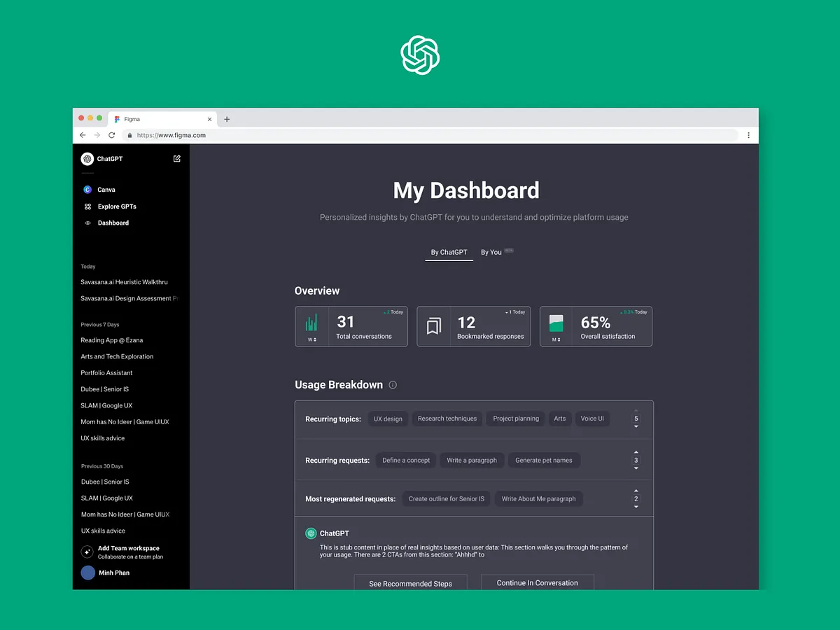Viewport: 840px width, 630px height.
Task: Open the Usage Breakdown info icon
Action: pos(393,384)
